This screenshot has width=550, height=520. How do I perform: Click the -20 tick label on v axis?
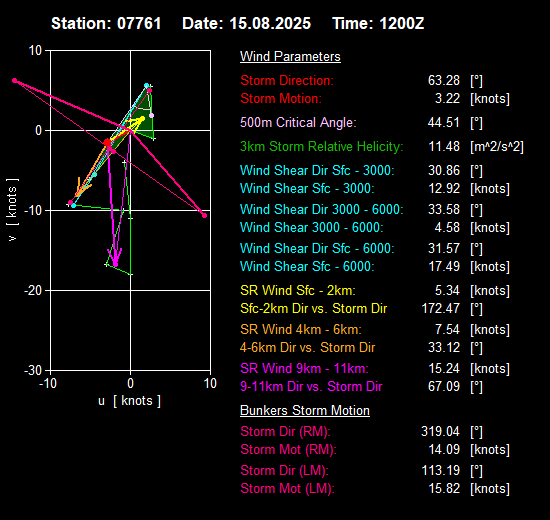point(33,291)
